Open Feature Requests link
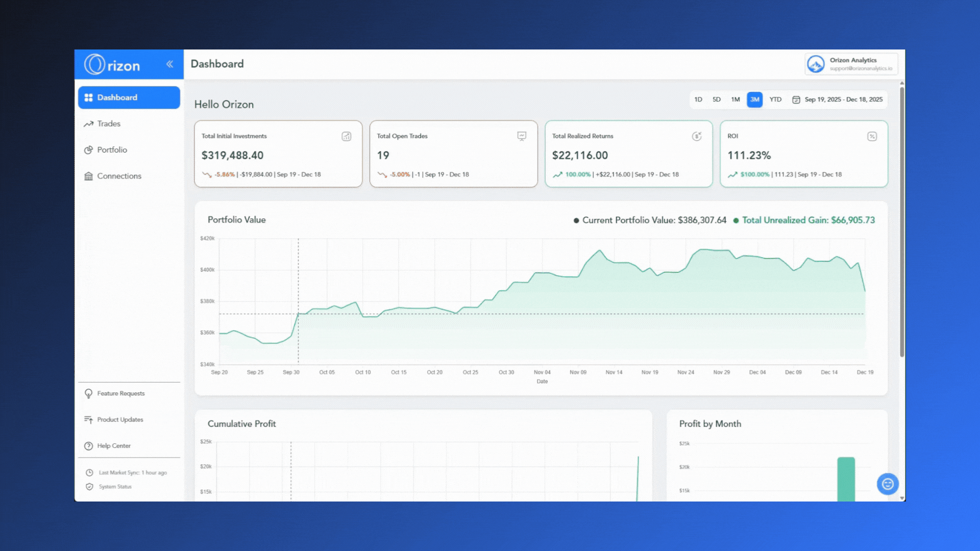This screenshot has width=980, height=551. click(x=120, y=393)
